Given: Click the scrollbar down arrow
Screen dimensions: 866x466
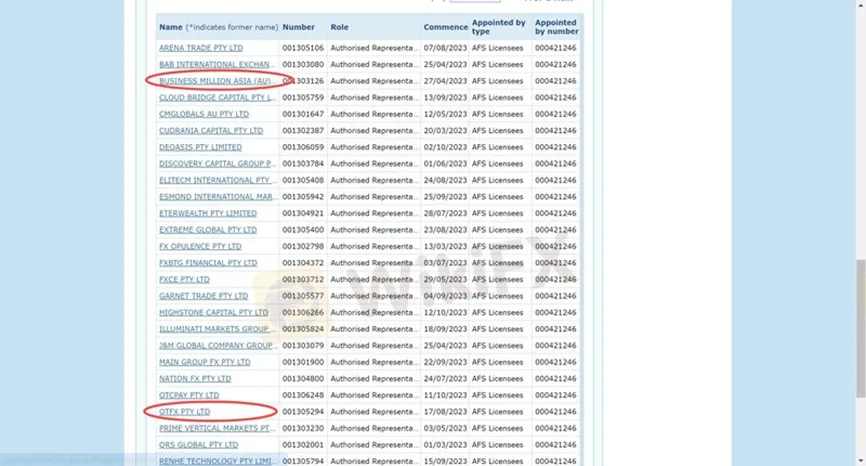Looking at the screenshot, I should coord(860,460).
